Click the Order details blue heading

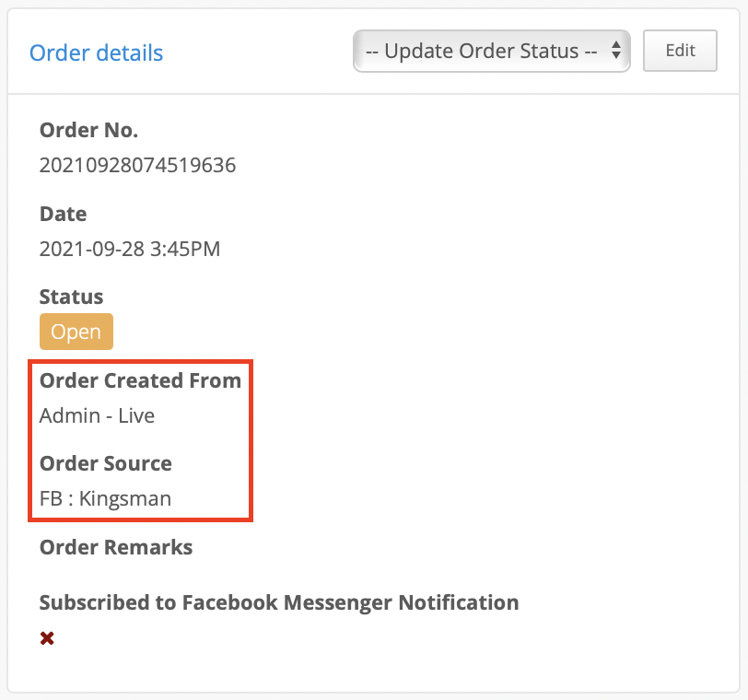pos(96,52)
